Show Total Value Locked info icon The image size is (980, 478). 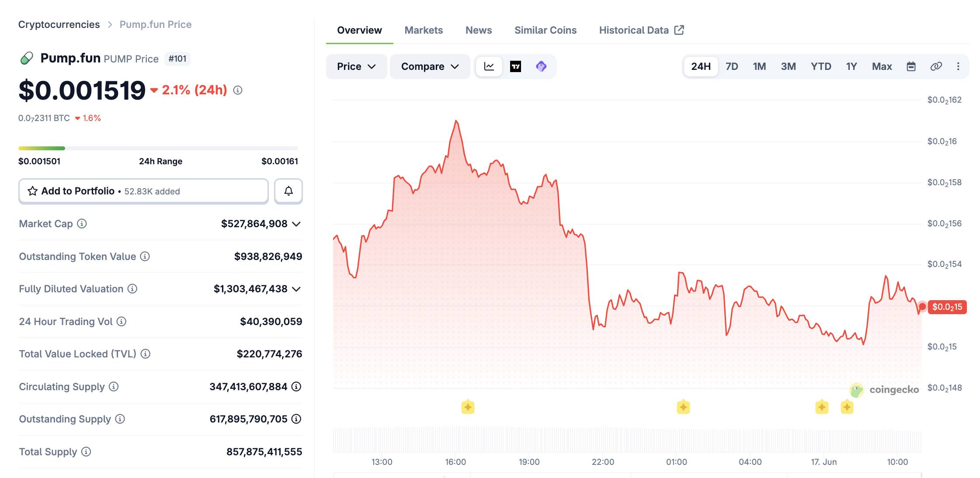(146, 354)
